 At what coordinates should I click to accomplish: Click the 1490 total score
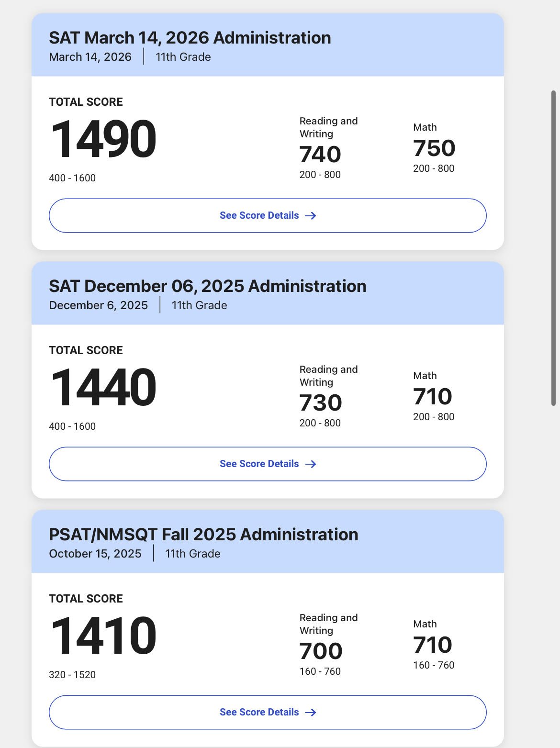pos(103,139)
